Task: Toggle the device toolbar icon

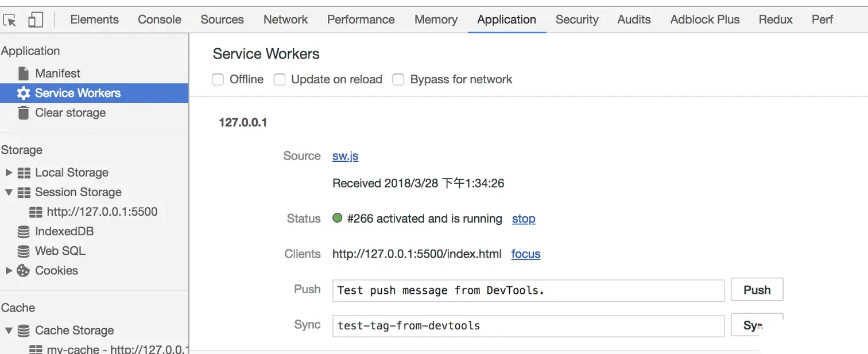Action: 36,20
